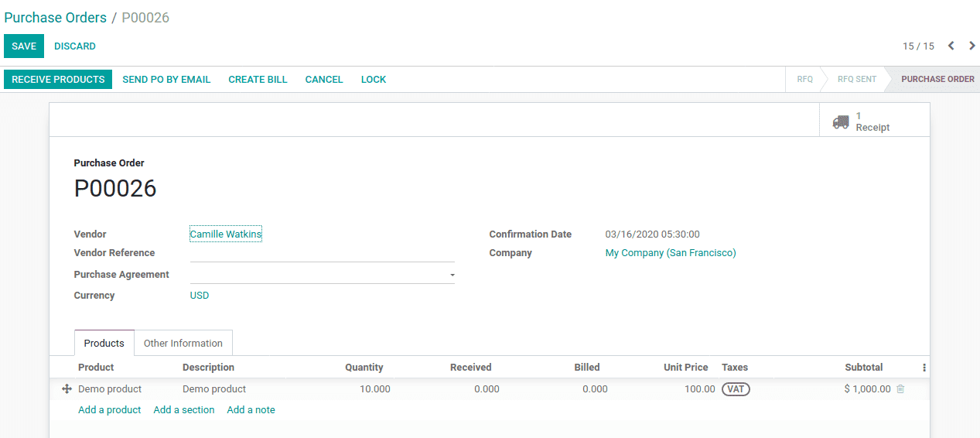Go to previous record arrow

click(951, 46)
